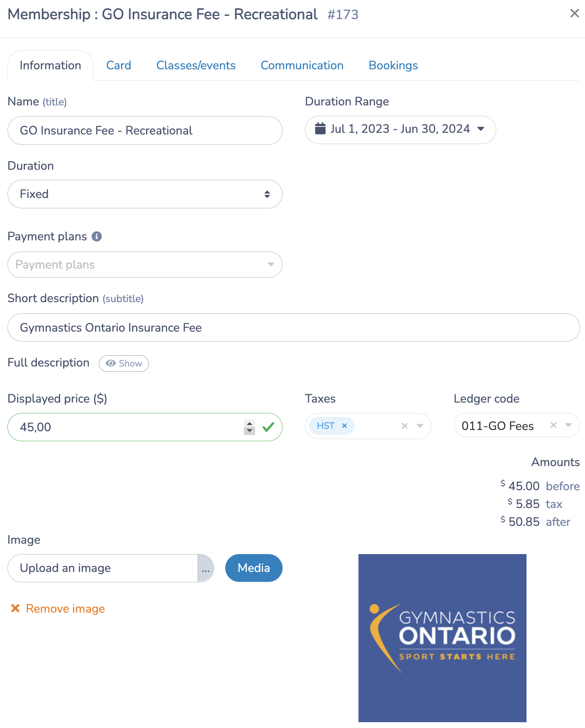Click the ellipsis browse button for image upload
Screen dimensions: 585x728
[x=206, y=568]
